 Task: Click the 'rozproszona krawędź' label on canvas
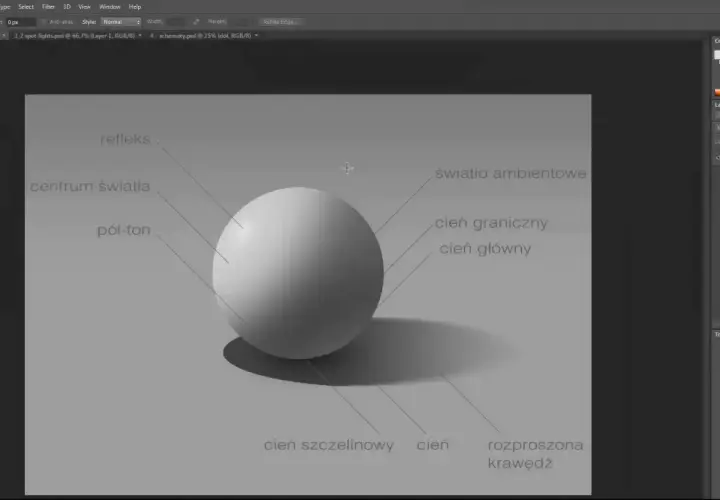point(535,454)
